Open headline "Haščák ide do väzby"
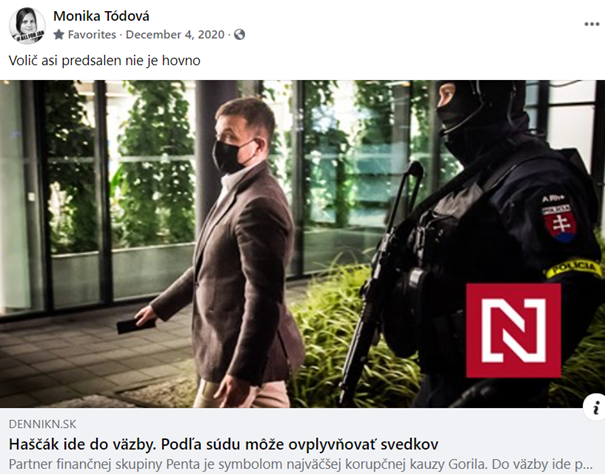This screenshot has width=605, height=474. (81, 444)
